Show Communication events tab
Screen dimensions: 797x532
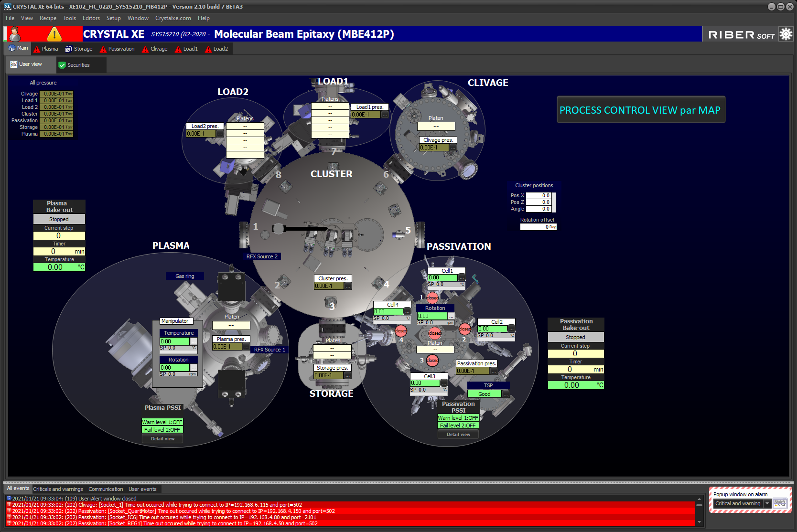[106, 489]
